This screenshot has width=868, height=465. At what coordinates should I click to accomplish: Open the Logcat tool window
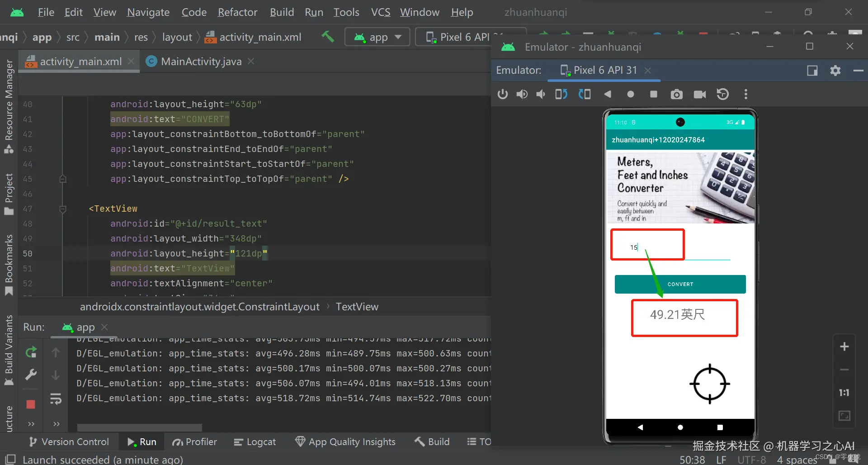pos(255,442)
